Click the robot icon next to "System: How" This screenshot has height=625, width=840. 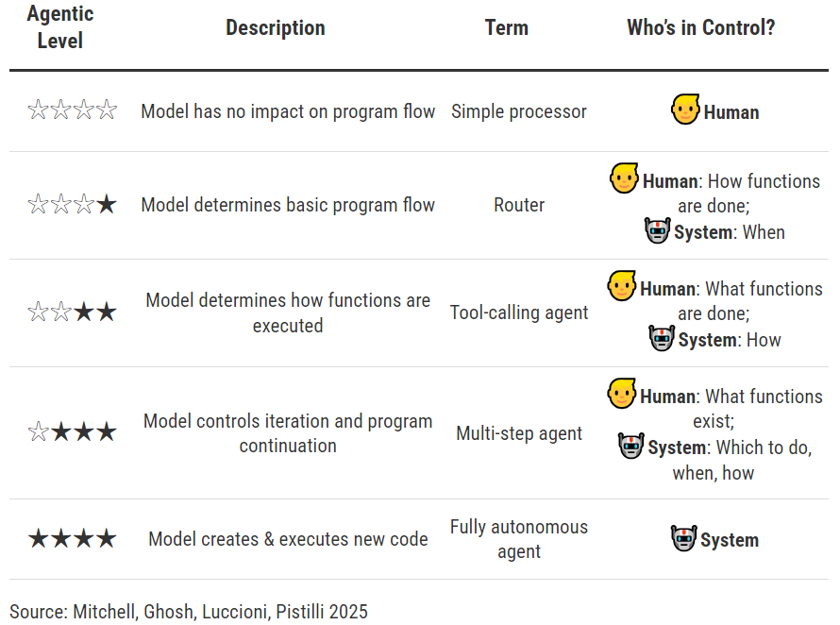coord(662,338)
